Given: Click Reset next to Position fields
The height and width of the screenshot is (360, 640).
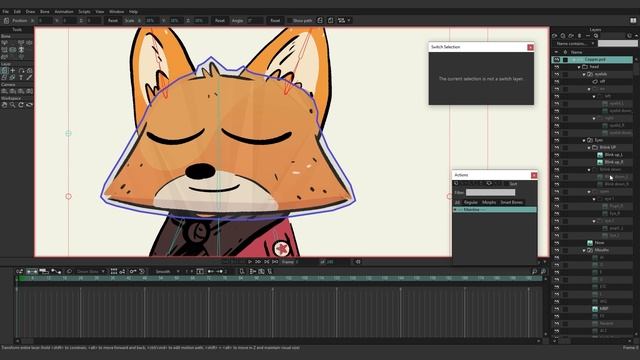Looking at the screenshot, I should pos(113,20).
